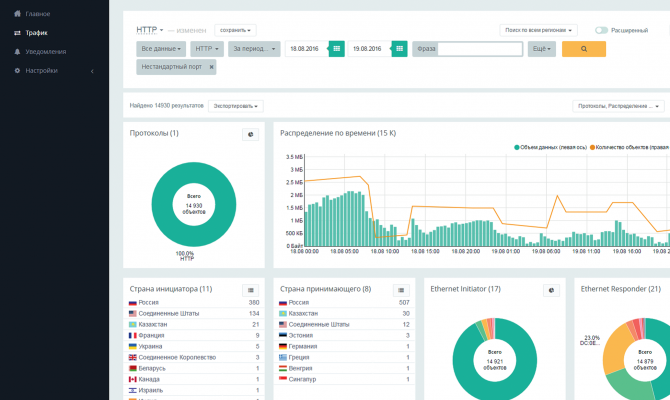The image size is (670, 400).
Task: Select Венгрия row
Action: [344, 368]
